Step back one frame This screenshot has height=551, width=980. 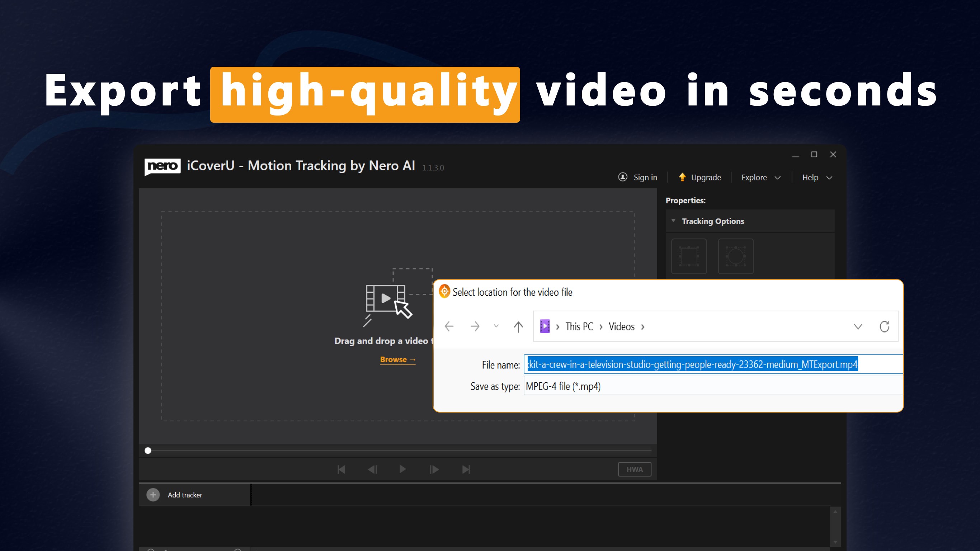[372, 470]
